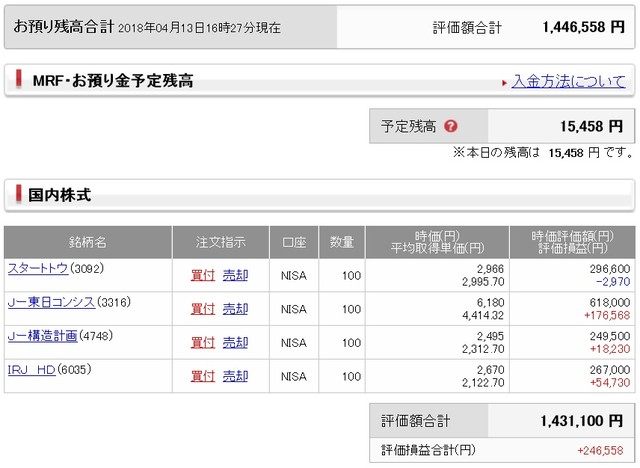Open the 入金方法について link

coord(568,82)
